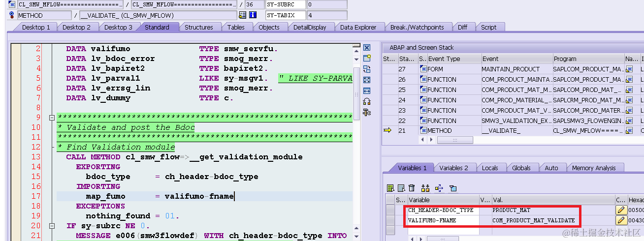Viewport: 644px width, 241px height.
Task: Open the DetailDisplay tab
Action: tap(310, 28)
